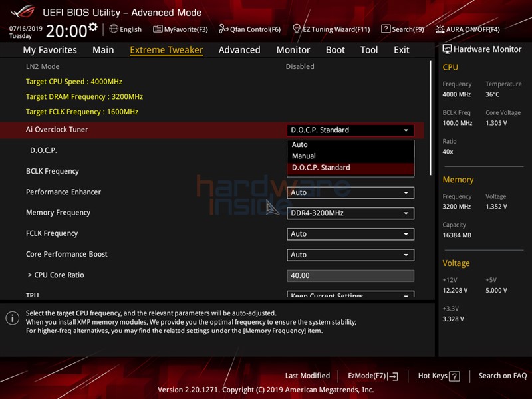Click the LN2 Mode Disabled value
The image size is (532, 399).
pos(300,67)
